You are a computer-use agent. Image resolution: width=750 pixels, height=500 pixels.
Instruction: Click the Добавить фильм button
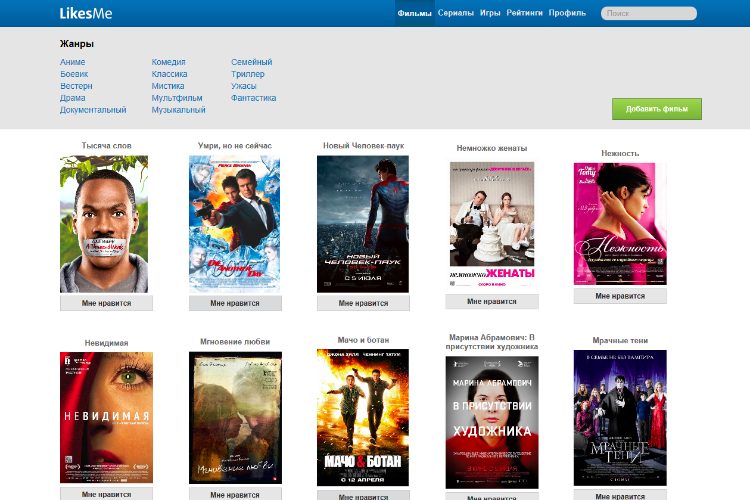point(657,109)
